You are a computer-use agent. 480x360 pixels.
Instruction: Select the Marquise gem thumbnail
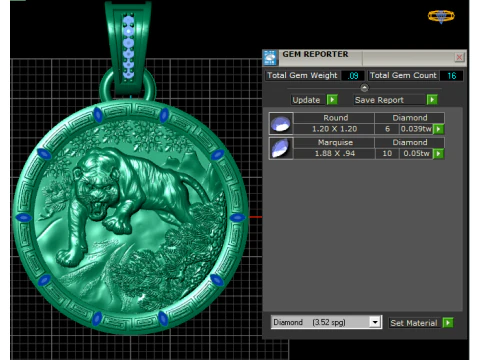281,148
